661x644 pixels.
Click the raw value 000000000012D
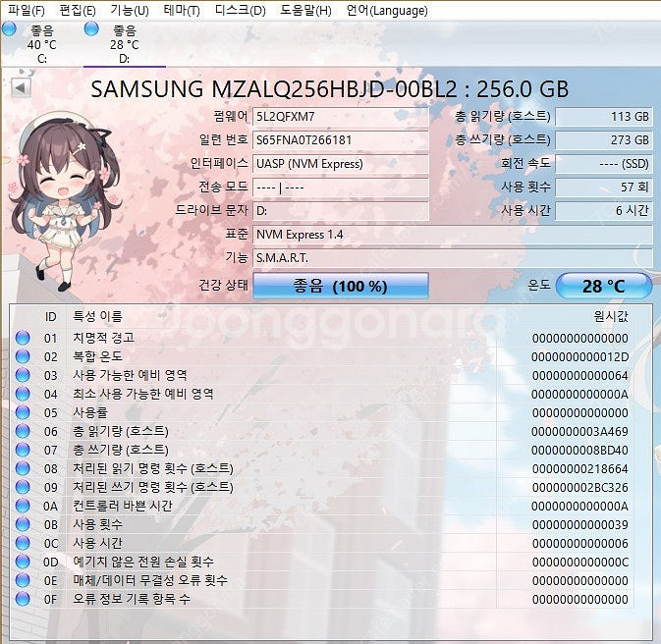[580, 357]
